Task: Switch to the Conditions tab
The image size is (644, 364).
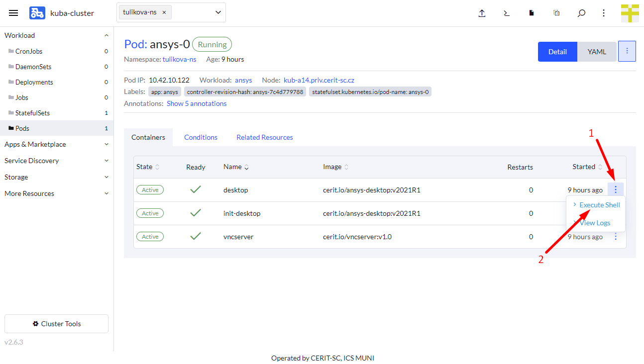Action: pos(201,137)
